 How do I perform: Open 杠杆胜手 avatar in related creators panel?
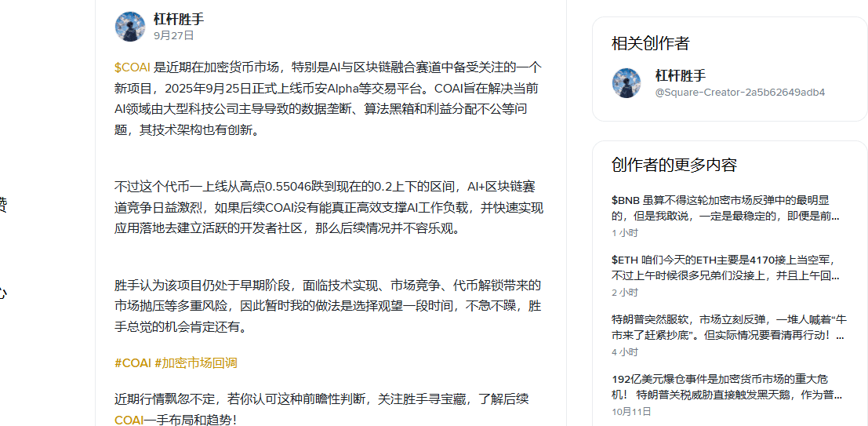coord(626,83)
